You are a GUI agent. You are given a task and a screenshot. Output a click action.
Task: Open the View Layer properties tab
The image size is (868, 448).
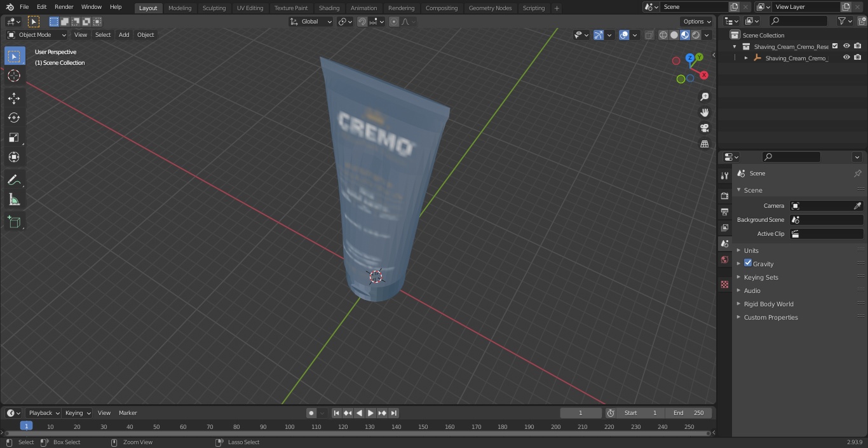pyautogui.click(x=724, y=227)
